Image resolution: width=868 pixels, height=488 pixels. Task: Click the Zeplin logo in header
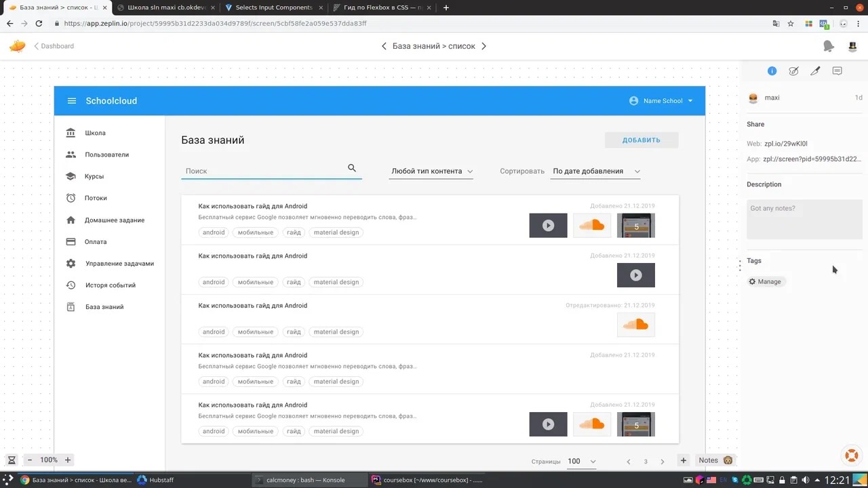(17, 46)
